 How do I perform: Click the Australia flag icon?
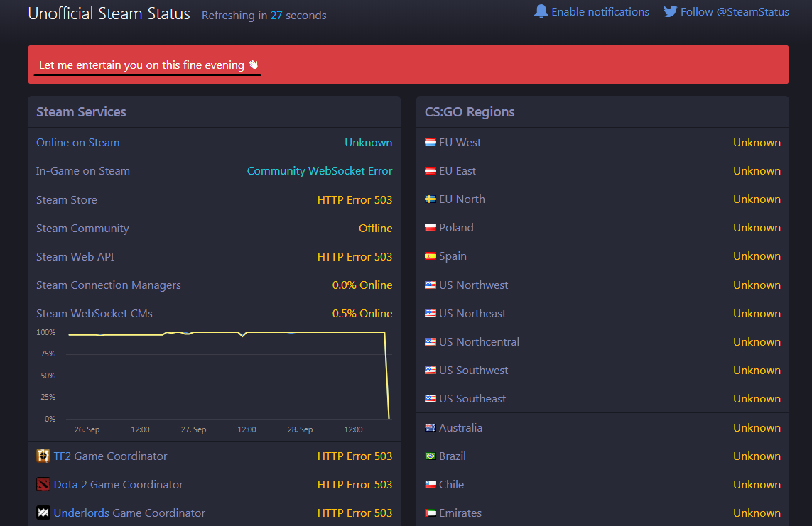coord(430,427)
